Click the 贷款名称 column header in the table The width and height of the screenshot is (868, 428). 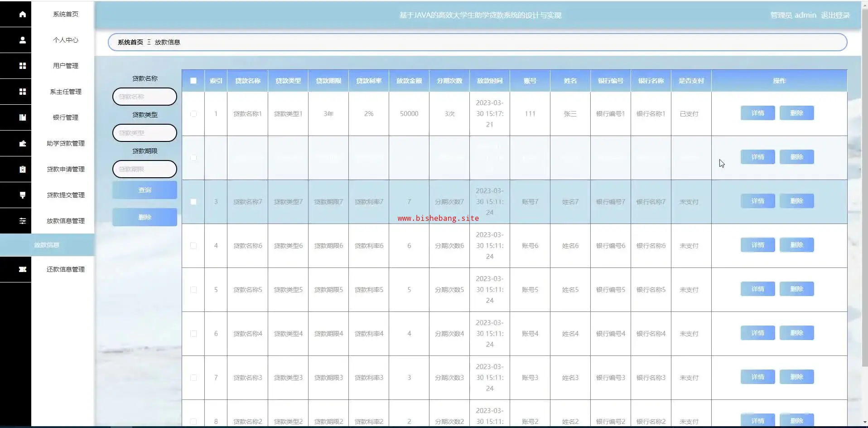[x=247, y=81]
